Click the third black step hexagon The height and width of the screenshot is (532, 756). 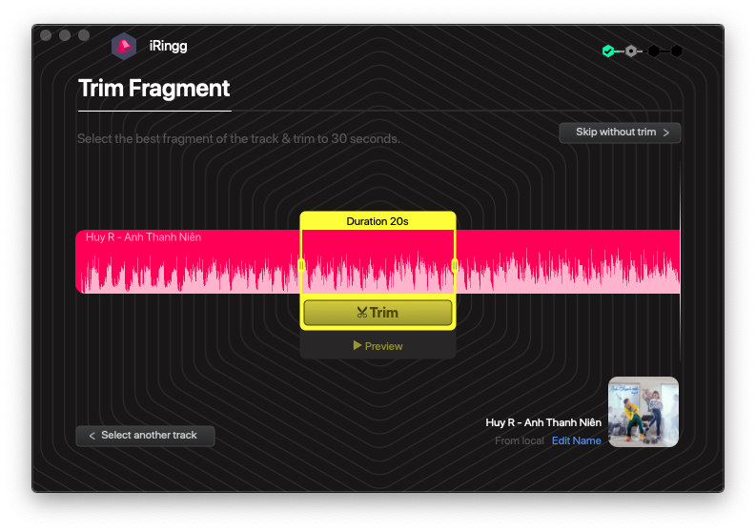tap(654, 51)
